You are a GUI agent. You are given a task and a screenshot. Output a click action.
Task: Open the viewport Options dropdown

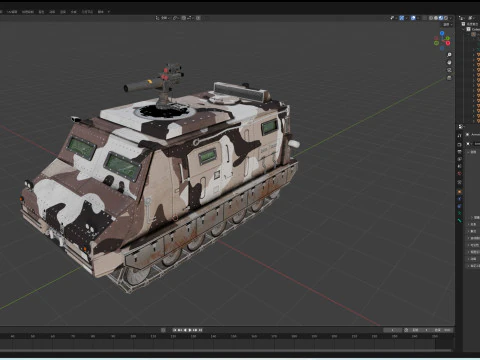point(448,25)
